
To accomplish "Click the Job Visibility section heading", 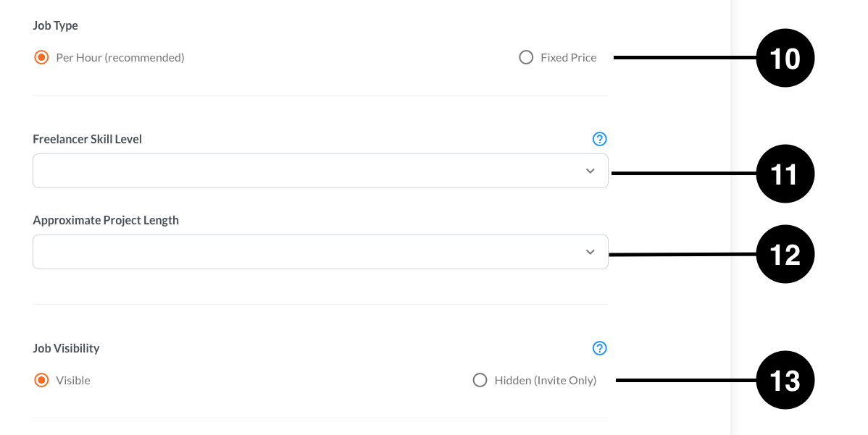I will click(x=67, y=349).
